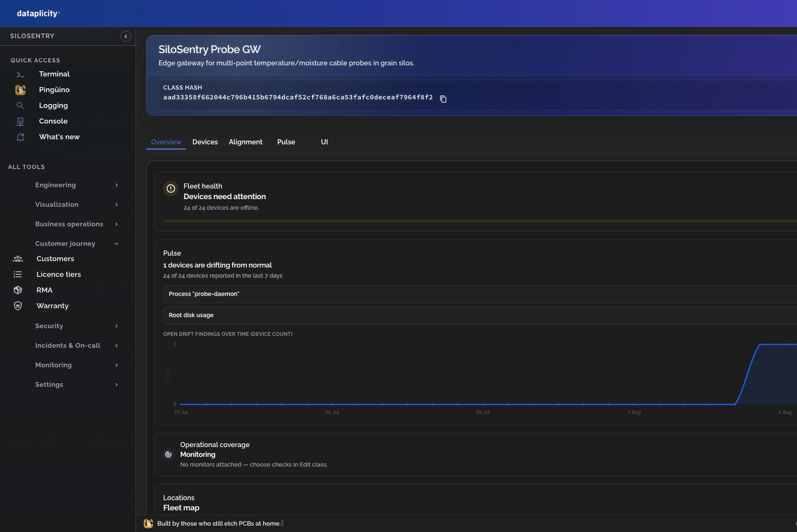Click the drift chart's rising line segment
The width and height of the screenshot is (797, 532).
747,374
